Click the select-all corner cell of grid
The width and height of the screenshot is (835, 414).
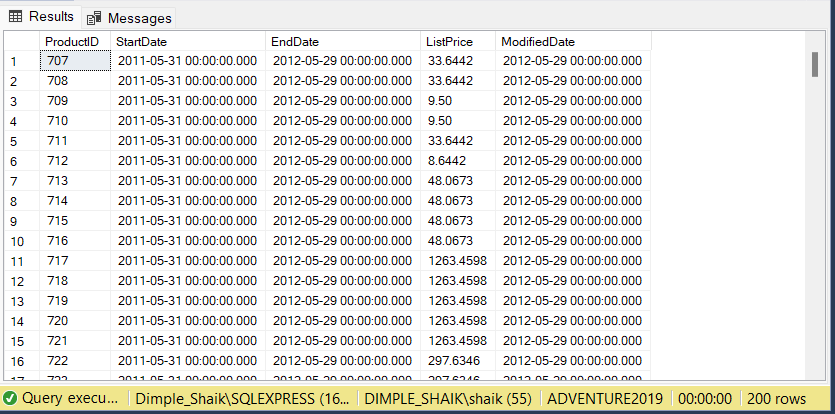pos(20,41)
